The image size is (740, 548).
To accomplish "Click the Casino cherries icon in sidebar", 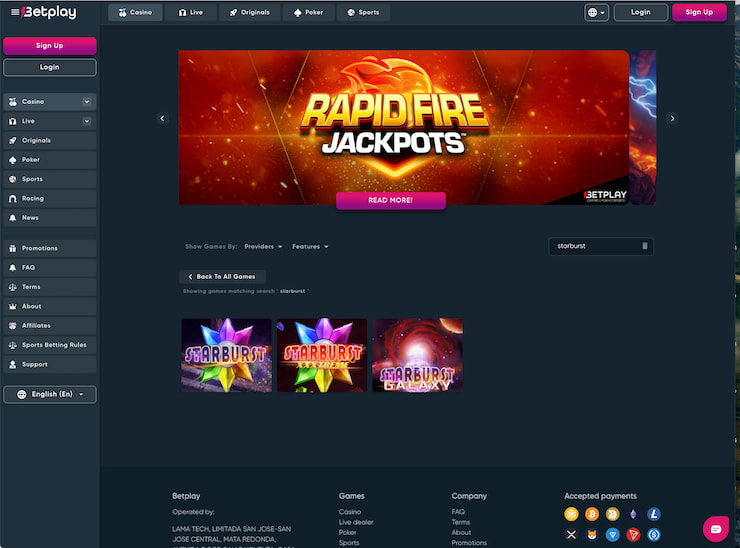I will coord(13,101).
